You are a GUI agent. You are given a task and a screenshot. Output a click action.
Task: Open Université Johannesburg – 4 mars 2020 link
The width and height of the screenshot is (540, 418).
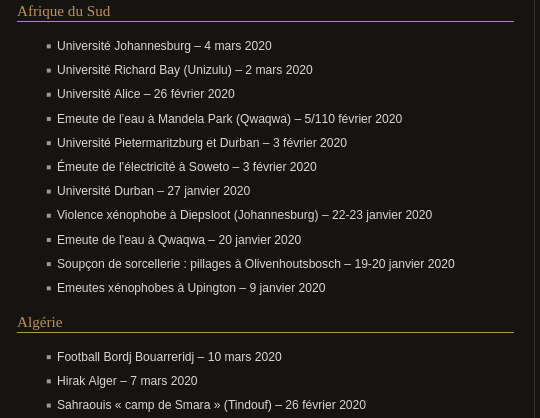coord(164,46)
